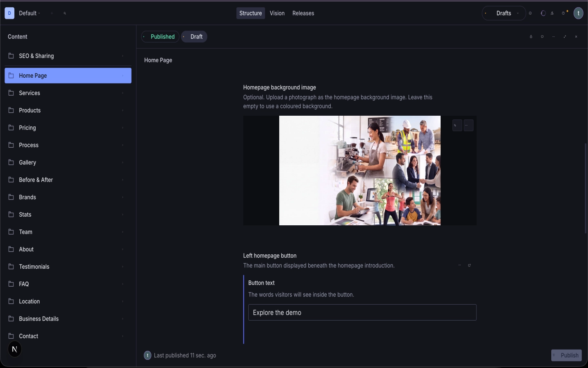Switch to the Vision tab
Viewport: 588px width, 368px height.
pyautogui.click(x=277, y=13)
